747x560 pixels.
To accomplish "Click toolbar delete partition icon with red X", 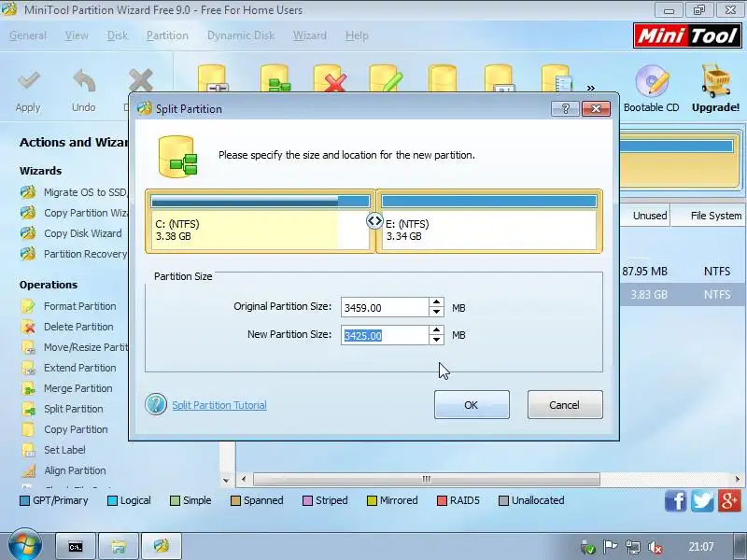I will (x=330, y=78).
